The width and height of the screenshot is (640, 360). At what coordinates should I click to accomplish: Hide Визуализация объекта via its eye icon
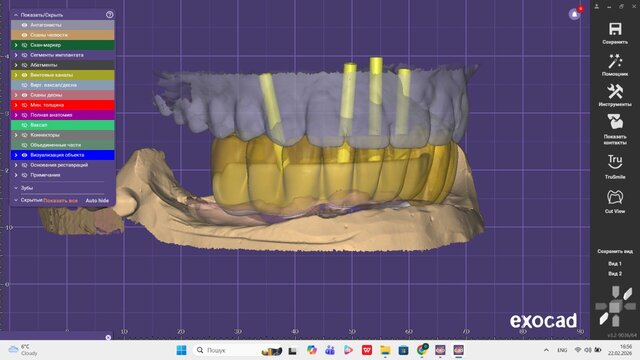tap(24, 155)
